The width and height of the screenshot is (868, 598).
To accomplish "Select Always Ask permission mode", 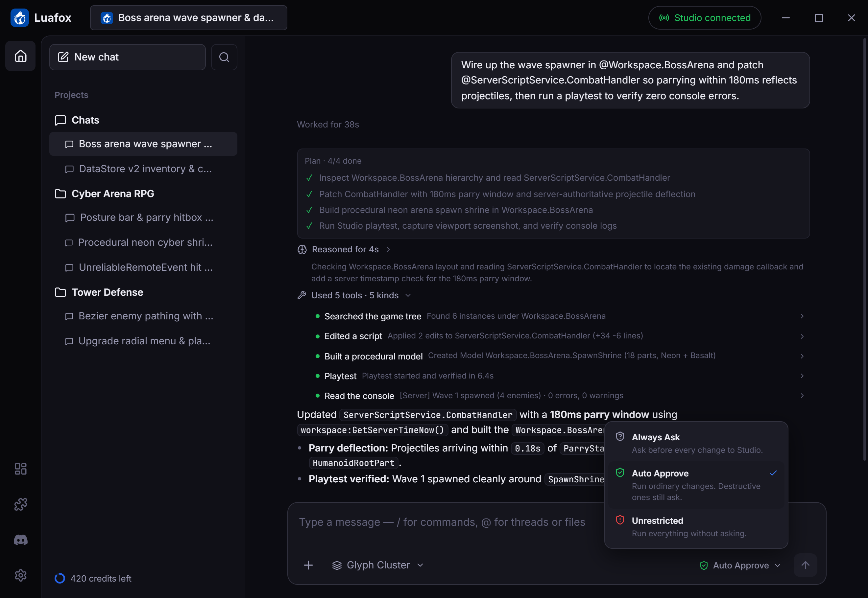I will 696,443.
